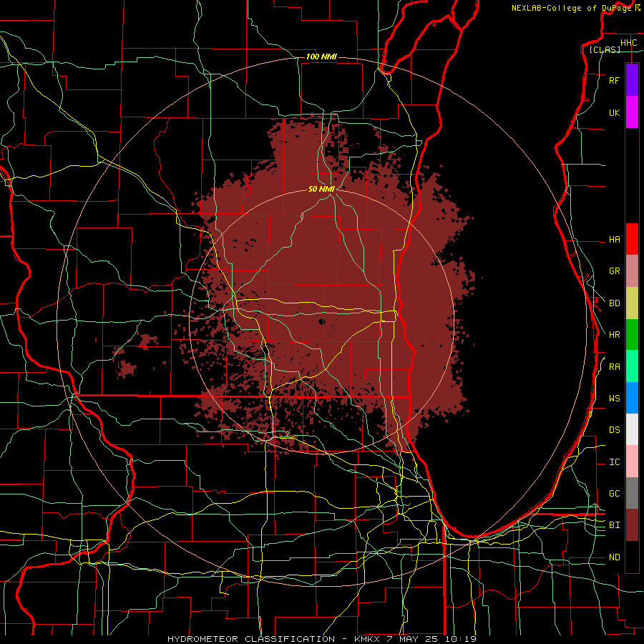Click the DS legend label
The width and height of the screenshot is (644, 644).
(x=614, y=430)
